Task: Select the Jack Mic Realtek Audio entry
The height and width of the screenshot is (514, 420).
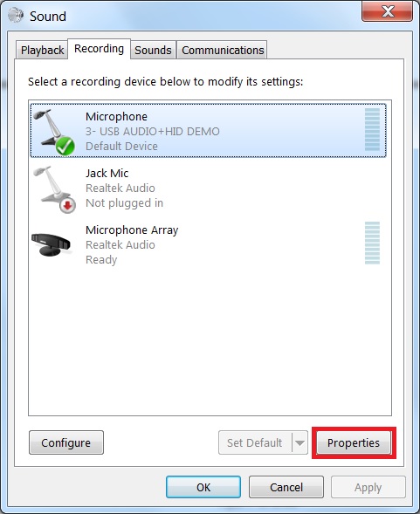Action: [209, 188]
